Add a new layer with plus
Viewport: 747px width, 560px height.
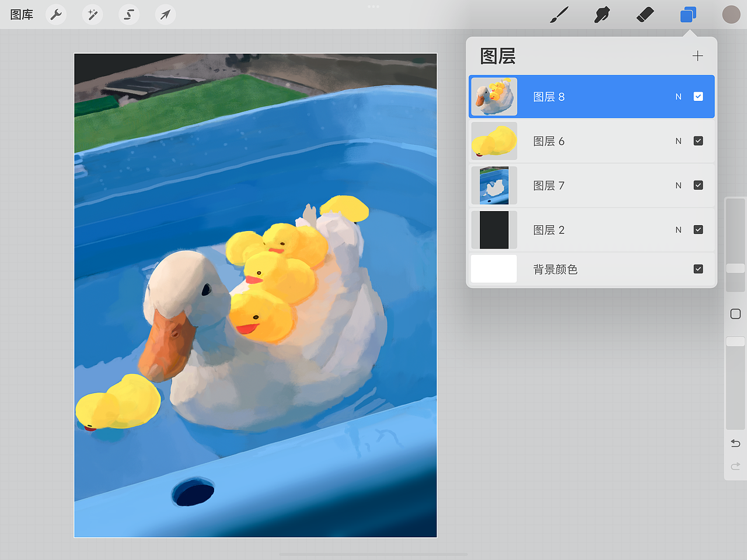click(697, 56)
